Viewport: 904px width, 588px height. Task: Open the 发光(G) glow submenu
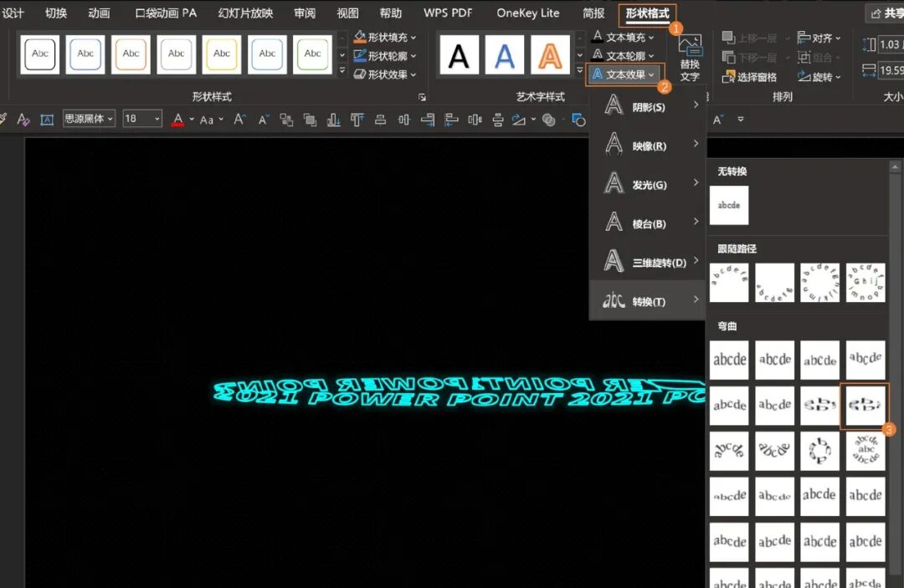point(647,184)
